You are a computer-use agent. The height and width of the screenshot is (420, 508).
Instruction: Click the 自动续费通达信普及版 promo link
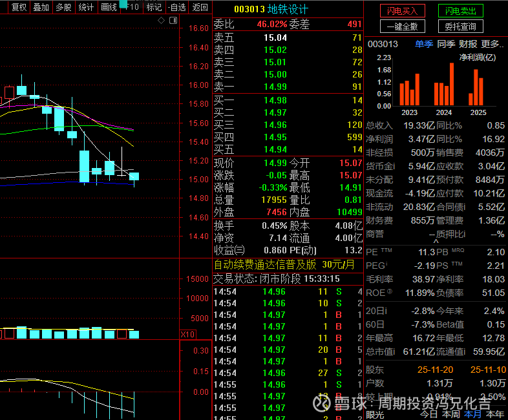284,265
